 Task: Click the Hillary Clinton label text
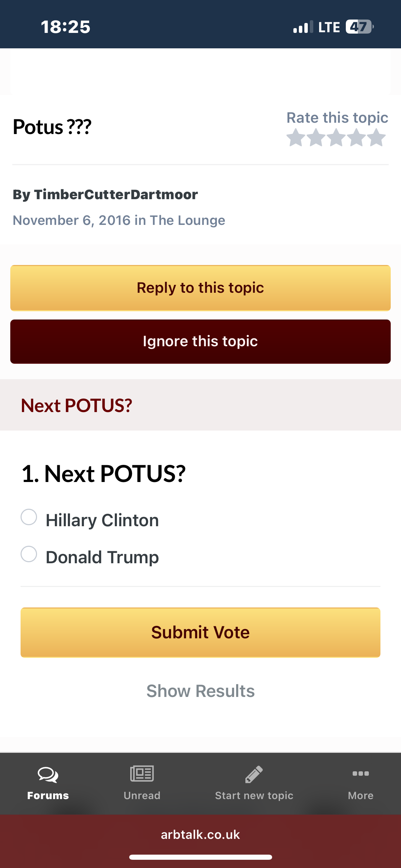tap(102, 520)
